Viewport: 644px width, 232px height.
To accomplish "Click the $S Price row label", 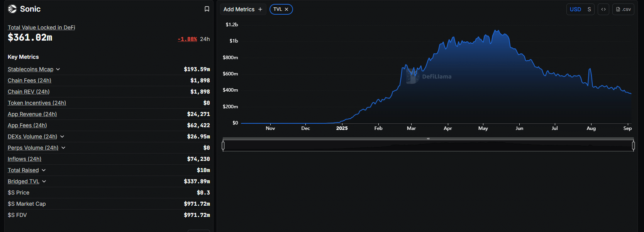I will (19, 193).
